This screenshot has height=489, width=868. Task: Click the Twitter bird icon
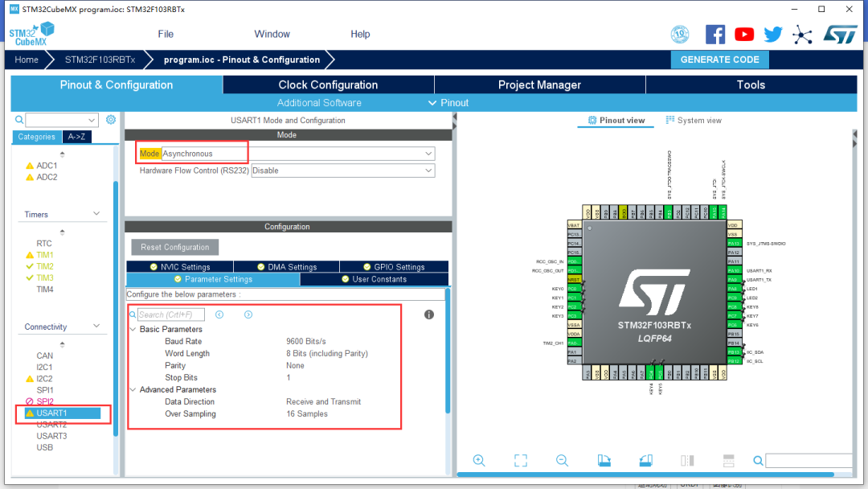(773, 35)
